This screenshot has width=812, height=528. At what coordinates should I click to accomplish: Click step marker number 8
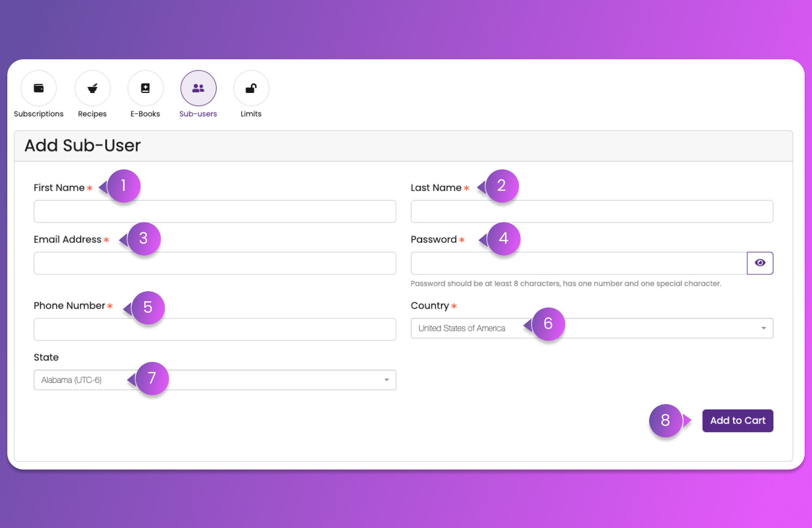[x=665, y=420]
